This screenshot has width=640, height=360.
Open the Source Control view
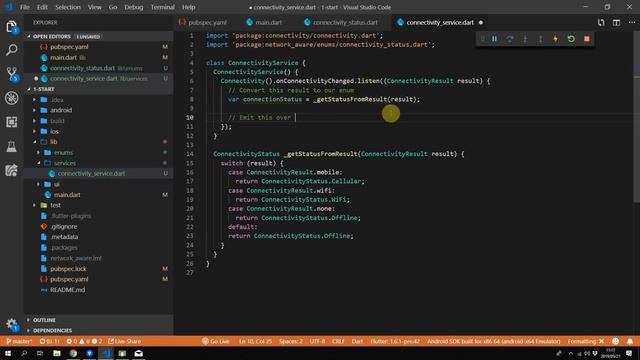tap(11, 74)
